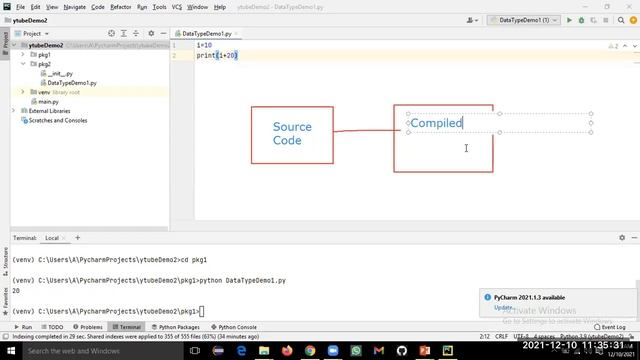640x360 pixels.
Task: Open the Project view dropdown
Action: pos(32,33)
